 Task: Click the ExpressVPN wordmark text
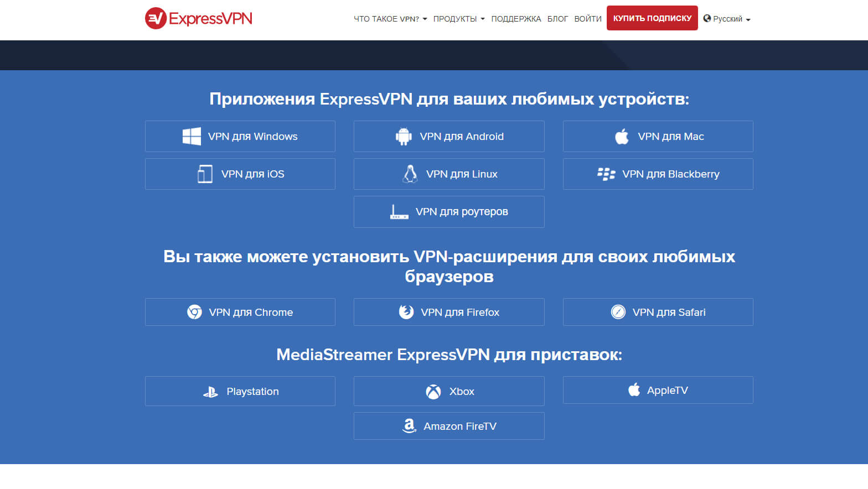[x=210, y=19]
